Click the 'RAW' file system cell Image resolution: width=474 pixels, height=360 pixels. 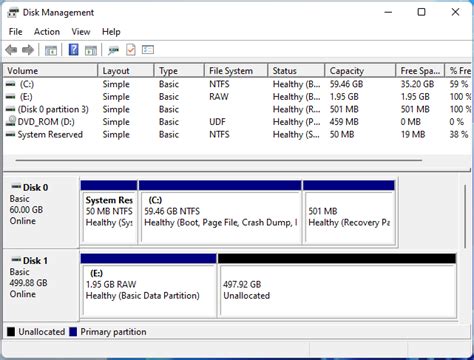[219, 97]
